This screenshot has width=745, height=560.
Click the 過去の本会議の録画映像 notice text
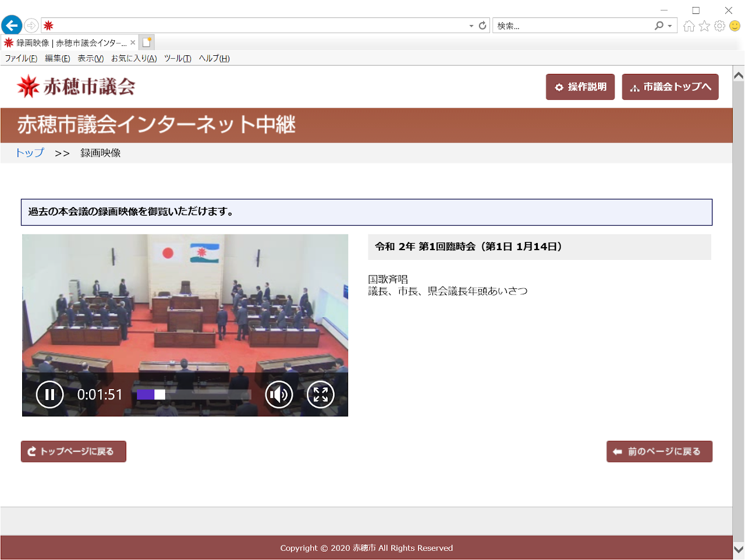pyautogui.click(x=131, y=212)
